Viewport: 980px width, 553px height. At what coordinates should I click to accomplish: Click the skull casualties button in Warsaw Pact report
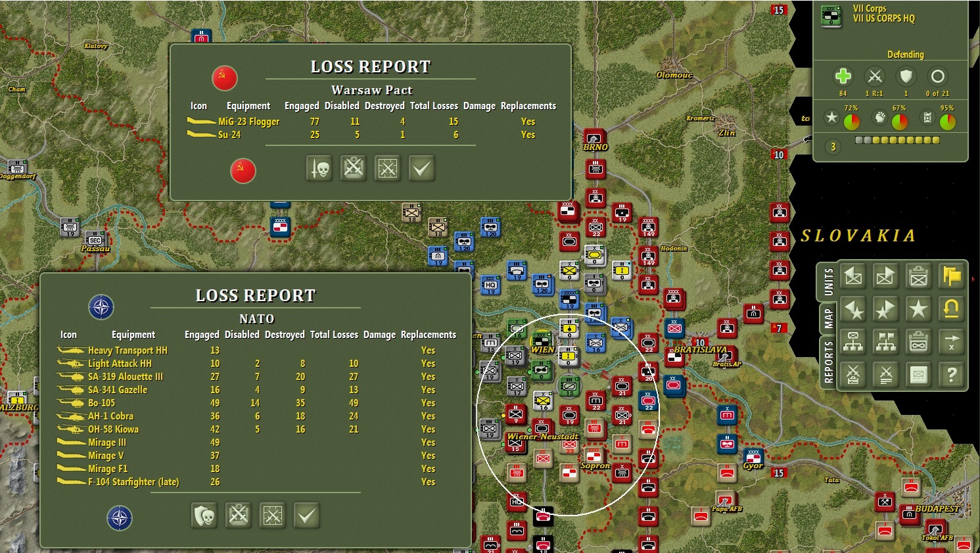319,168
